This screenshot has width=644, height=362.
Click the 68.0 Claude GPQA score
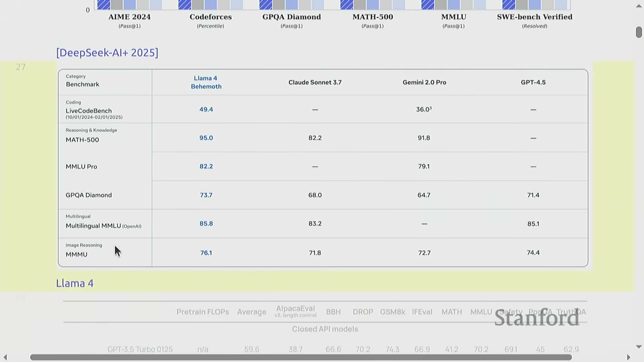pos(315,195)
